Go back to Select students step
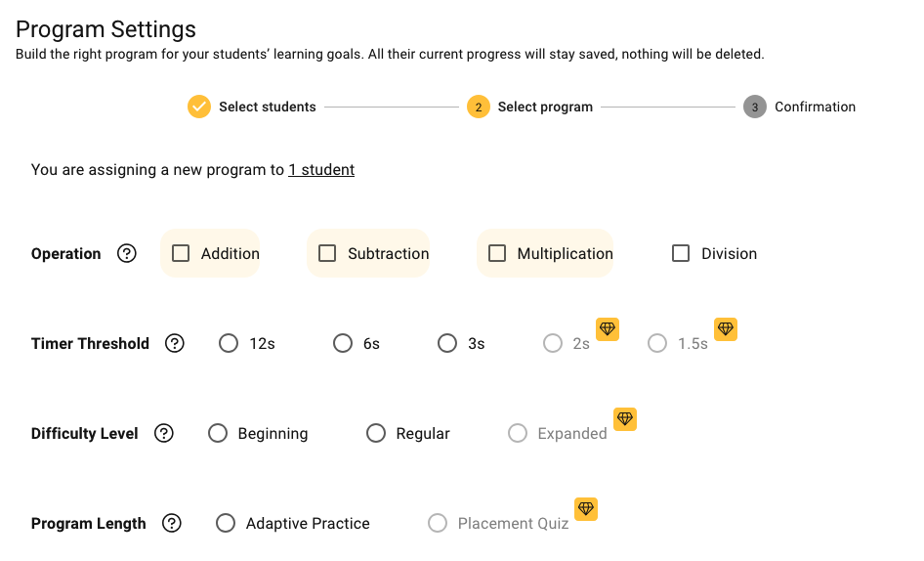924x561 pixels. [x=252, y=107]
